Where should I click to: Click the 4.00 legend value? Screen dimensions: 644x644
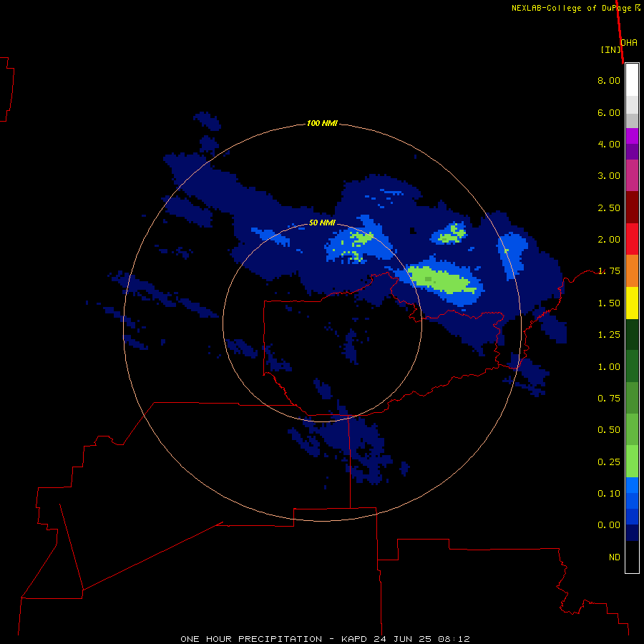(x=609, y=144)
